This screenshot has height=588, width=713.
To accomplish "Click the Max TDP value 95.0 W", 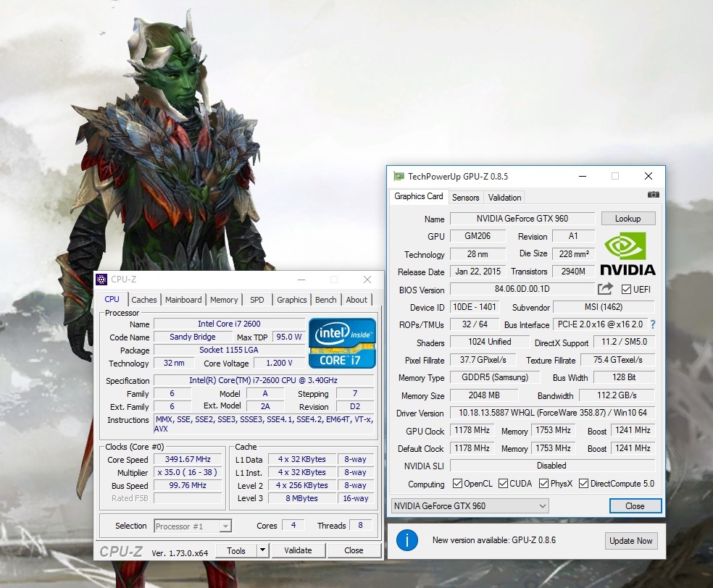I will [289, 337].
